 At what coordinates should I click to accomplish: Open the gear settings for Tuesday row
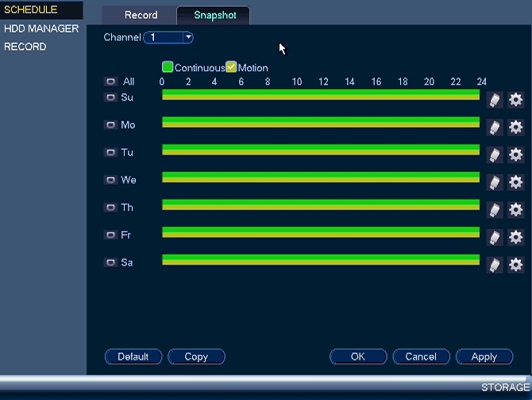[515, 155]
